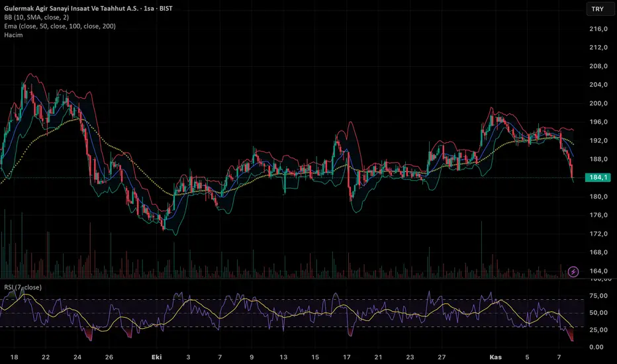
Task: Click the purple lightning bolt icon
Action: [x=573, y=271]
